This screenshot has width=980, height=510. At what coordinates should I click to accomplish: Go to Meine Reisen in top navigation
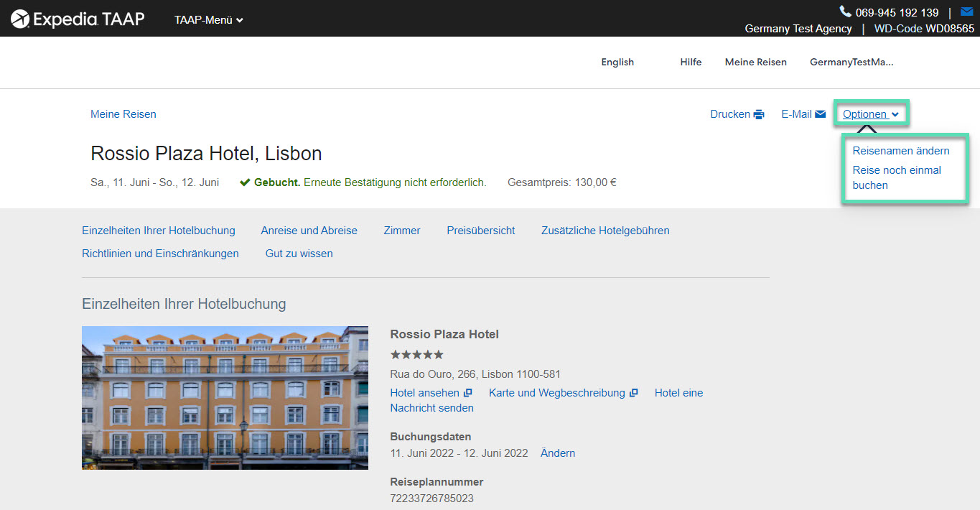coord(755,62)
